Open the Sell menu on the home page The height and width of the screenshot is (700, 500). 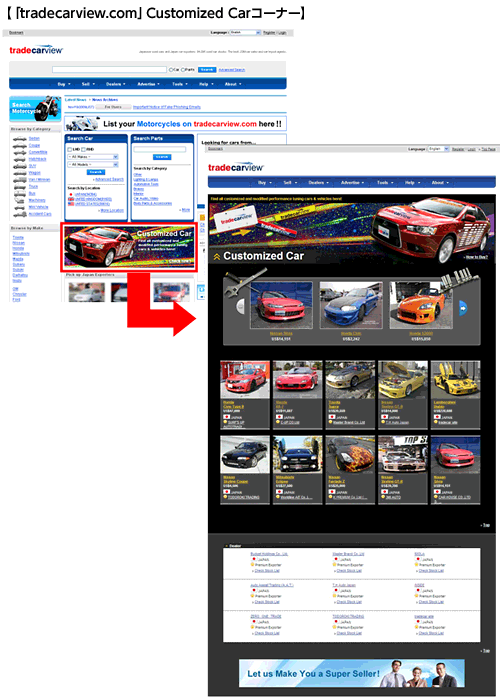point(87,84)
